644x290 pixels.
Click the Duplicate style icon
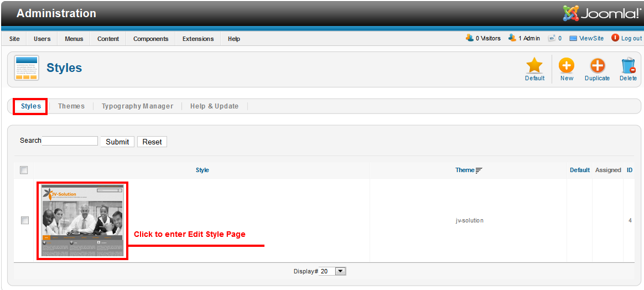(598, 65)
